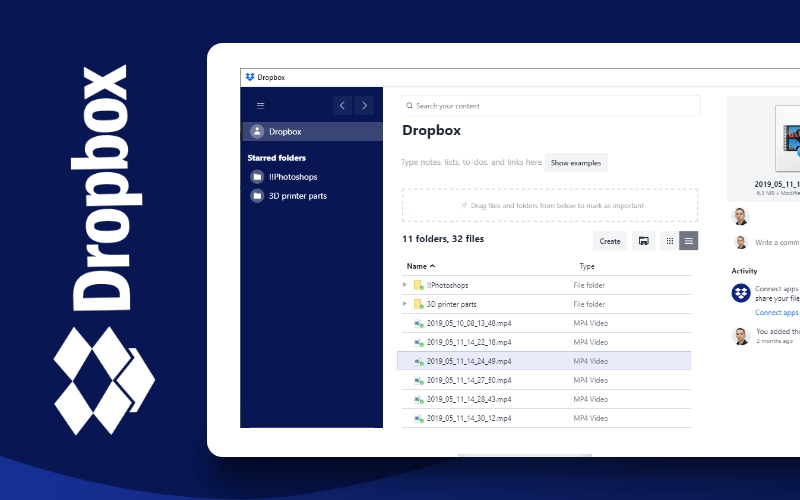This screenshot has width=800, height=500.
Task: Click the pin icon in the drag-files area
Action: tap(464, 205)
